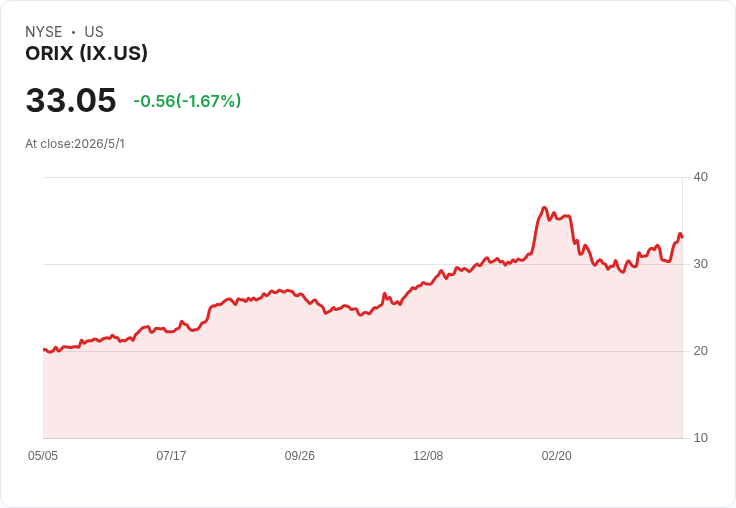Click the chart's highest peak near 02/20

click(544, 207)
